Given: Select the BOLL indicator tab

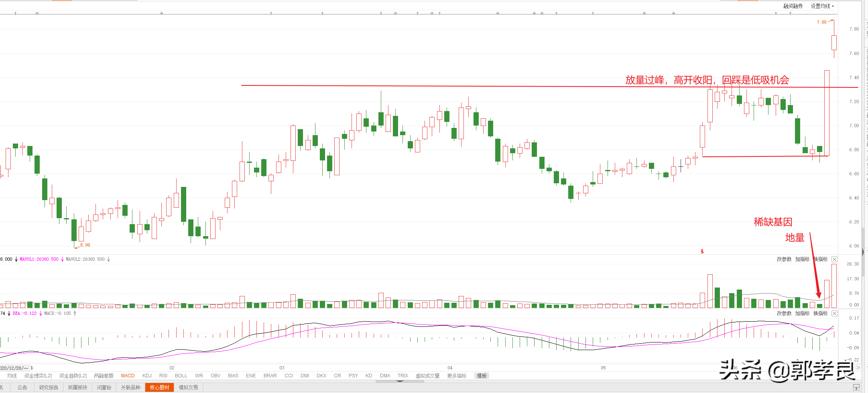Looking at the screenshot, I should (181, 376).
